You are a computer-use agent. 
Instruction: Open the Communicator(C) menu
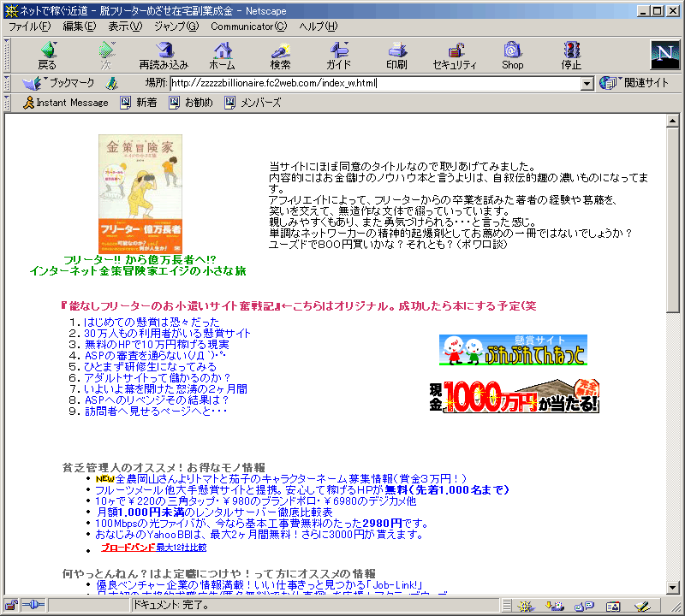tap(248, 27)
